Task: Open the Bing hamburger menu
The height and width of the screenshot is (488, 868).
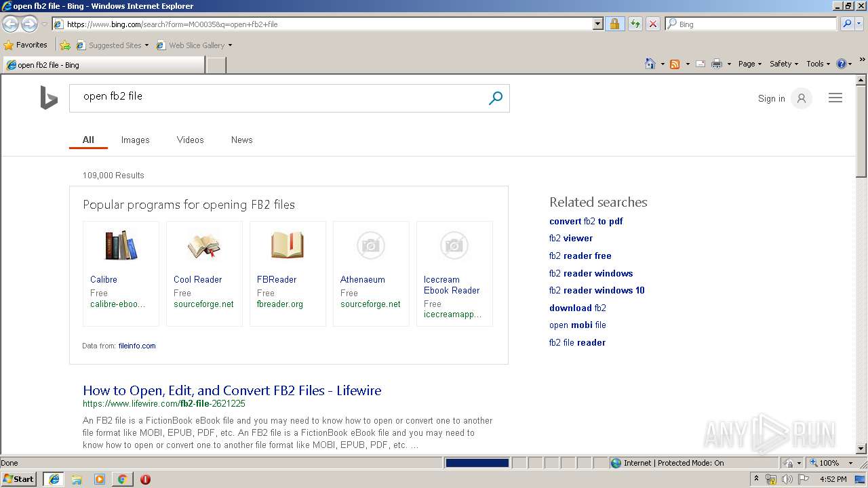Action: [x=835, y=98]
